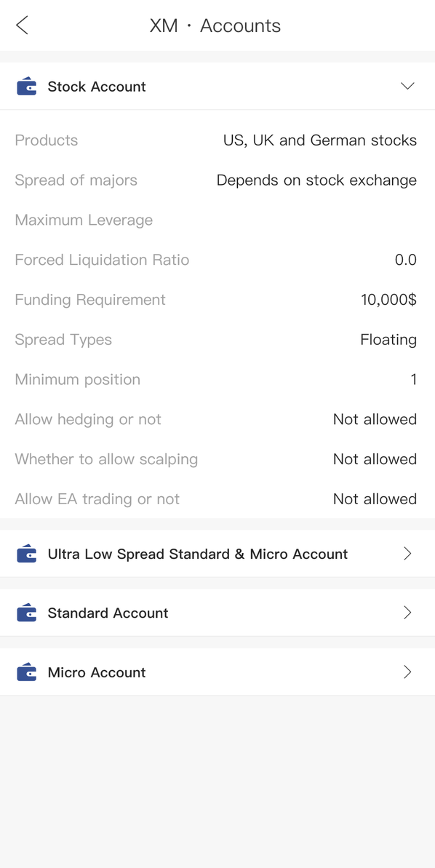The image size is (435, 868).
Task: Collapse the Stock Account section chevron
Action: tap(408, 86)
